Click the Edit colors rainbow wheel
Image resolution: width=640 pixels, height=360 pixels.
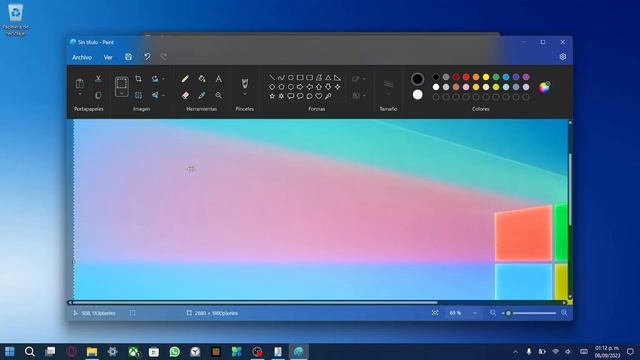tap(544, 87)
